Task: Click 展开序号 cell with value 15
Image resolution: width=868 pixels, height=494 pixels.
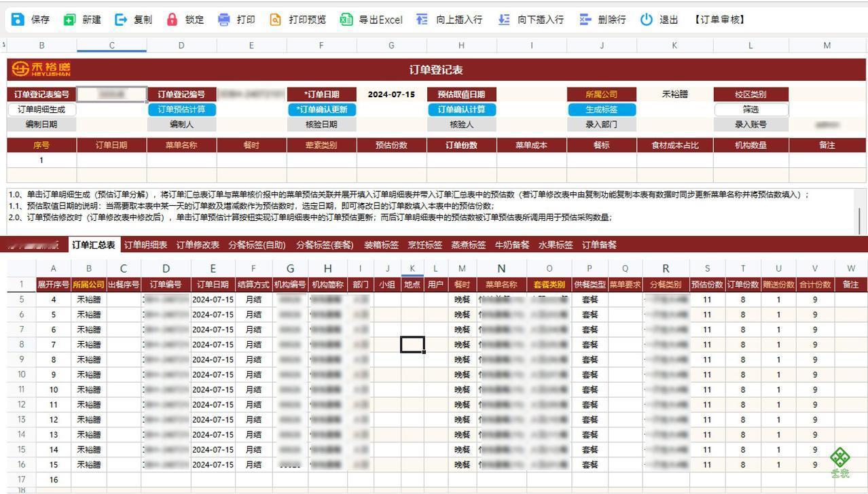Action: tap(53, 465)
